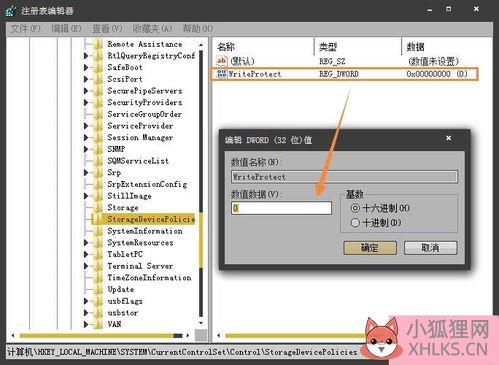Expand the SecurityProviders tree node
The image size is (499, 365).
click(x=86, y=102)
